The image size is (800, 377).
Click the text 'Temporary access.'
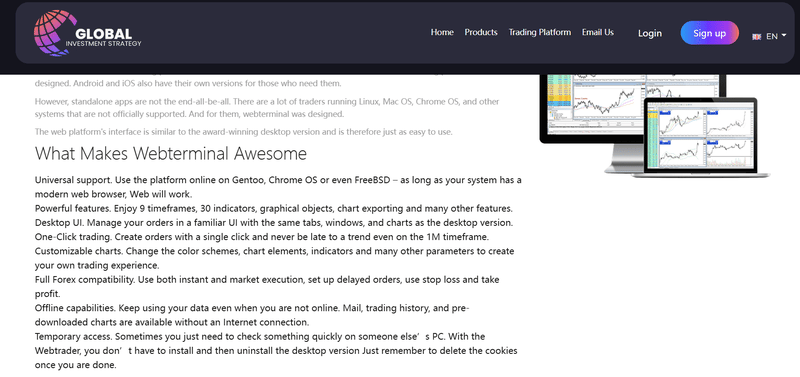73,337
